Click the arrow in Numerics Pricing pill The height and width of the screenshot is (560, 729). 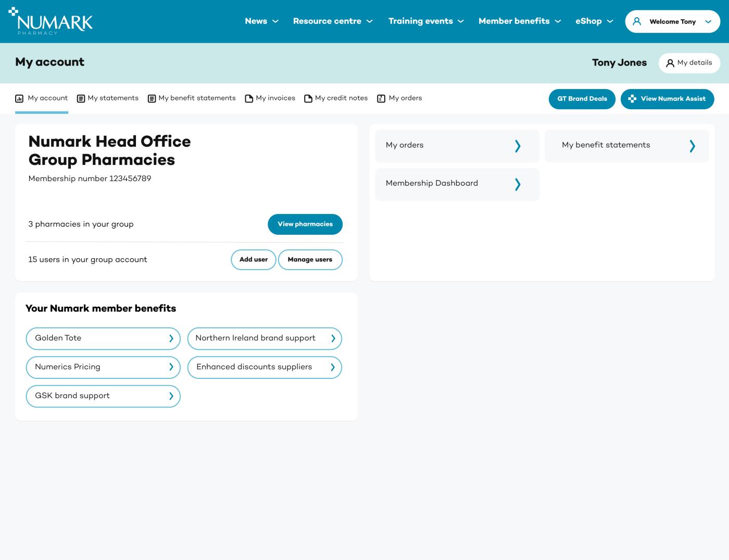171,367
